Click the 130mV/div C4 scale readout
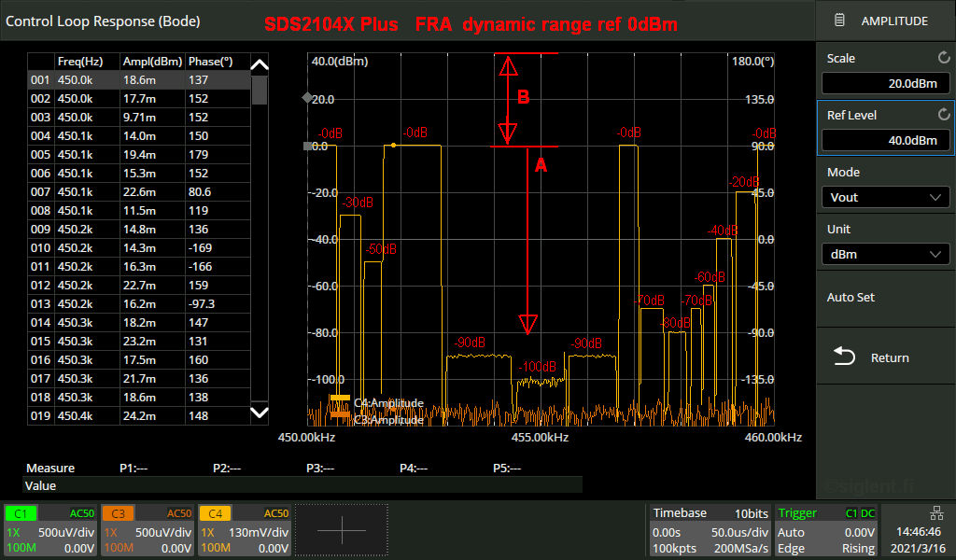Screen dimensions: 956x560 [259, 532]
